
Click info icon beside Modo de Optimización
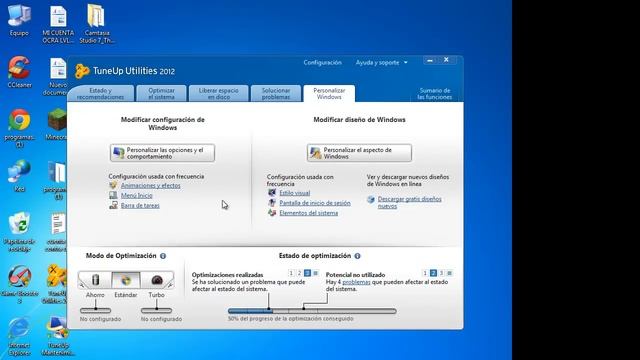(163, 256)
